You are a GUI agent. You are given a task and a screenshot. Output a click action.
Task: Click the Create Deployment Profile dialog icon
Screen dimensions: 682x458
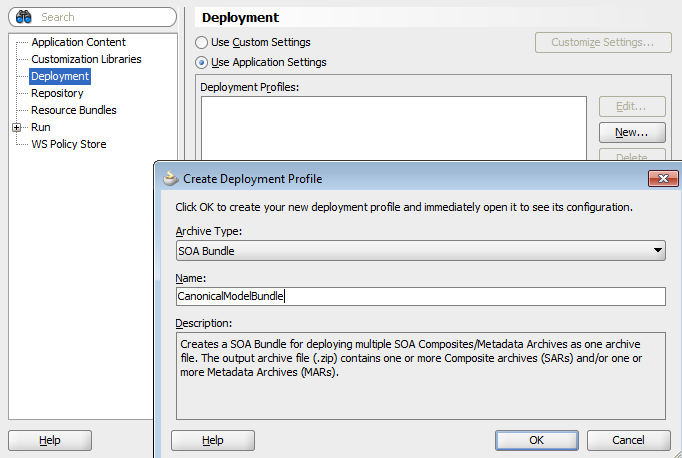pos(170,178)
